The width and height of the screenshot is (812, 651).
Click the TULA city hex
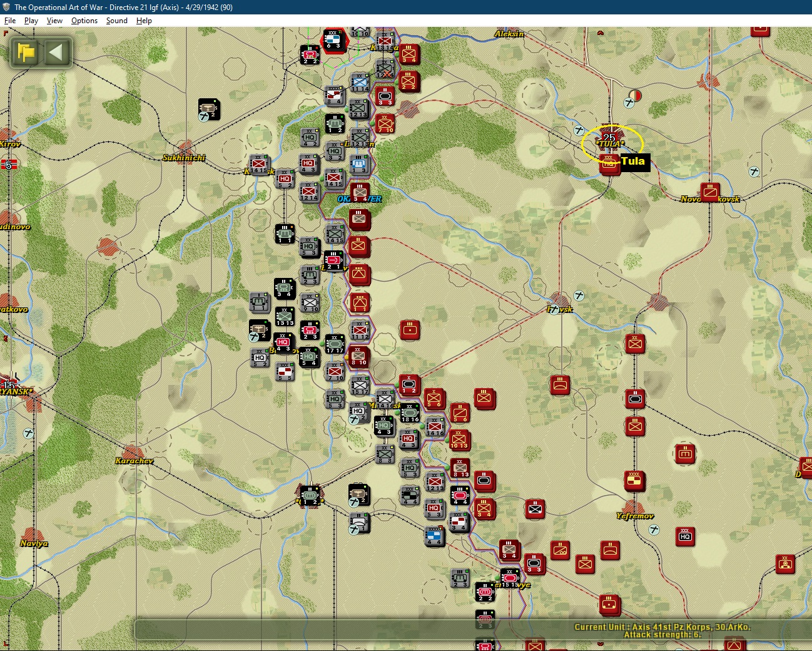[609, 138]
